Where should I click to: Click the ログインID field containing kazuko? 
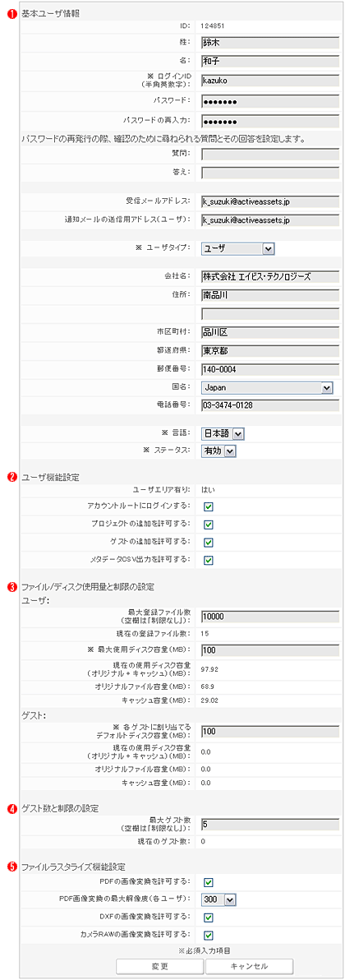270,81
